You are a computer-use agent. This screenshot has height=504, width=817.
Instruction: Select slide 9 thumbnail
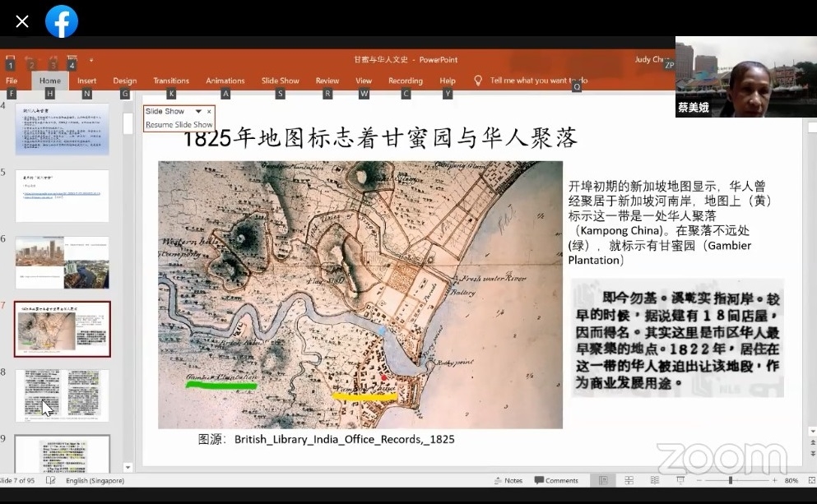pos(62,454)
